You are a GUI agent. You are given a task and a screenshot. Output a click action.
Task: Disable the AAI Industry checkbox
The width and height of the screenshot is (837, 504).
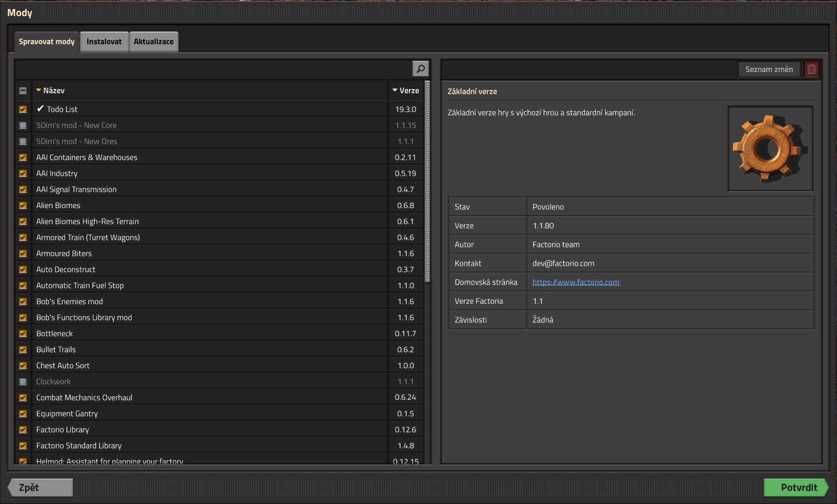point(23,173)
